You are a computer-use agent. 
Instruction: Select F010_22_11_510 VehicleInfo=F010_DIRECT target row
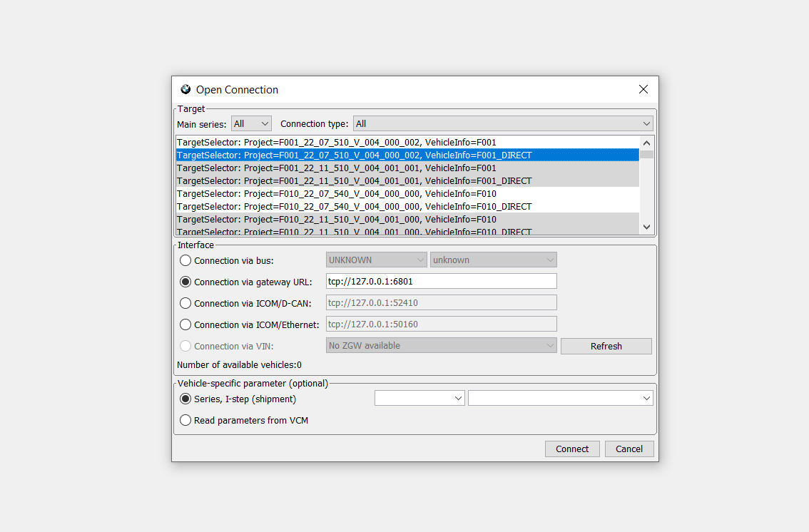click(x=407, y=231)
